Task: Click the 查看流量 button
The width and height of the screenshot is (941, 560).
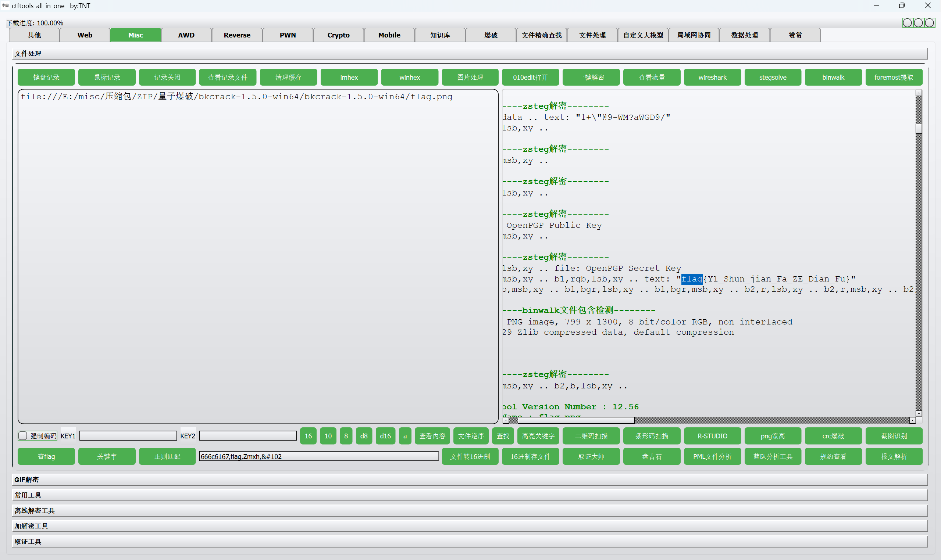Action: (652, 78)
